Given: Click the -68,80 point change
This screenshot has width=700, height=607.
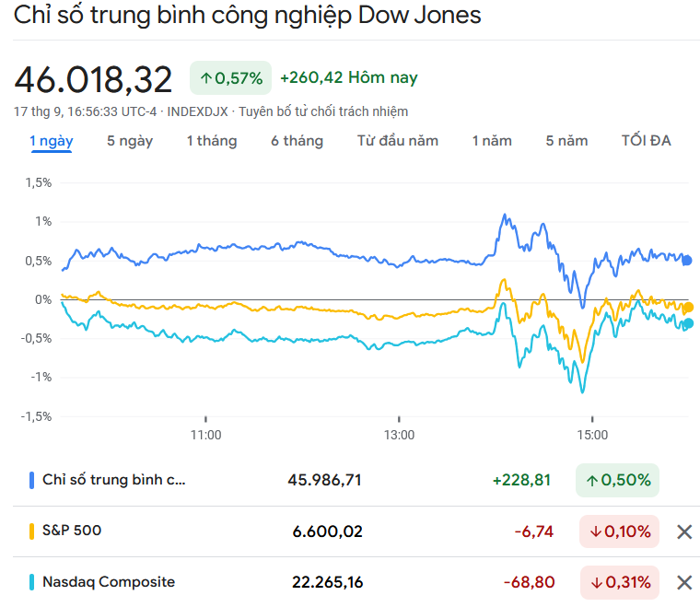Looking at the screenshot, I should tap(529, 582).
